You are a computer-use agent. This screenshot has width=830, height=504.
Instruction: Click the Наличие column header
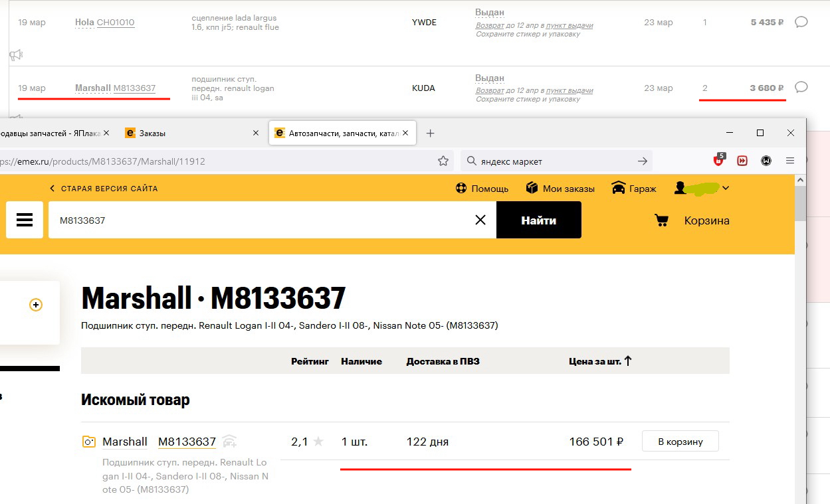[362, 361]
